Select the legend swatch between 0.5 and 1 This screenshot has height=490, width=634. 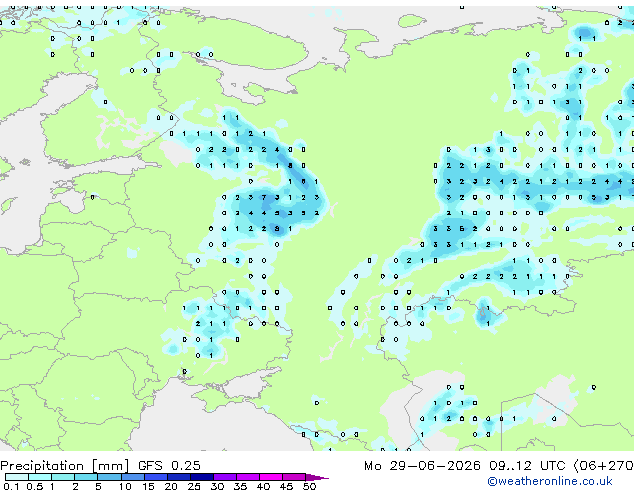(x=40, y=477)
